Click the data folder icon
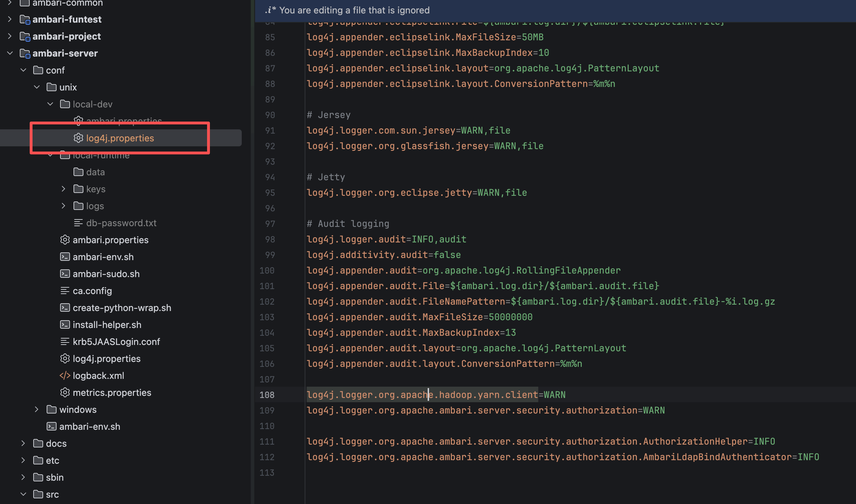 pyautogui.click(x=78, y=172)
